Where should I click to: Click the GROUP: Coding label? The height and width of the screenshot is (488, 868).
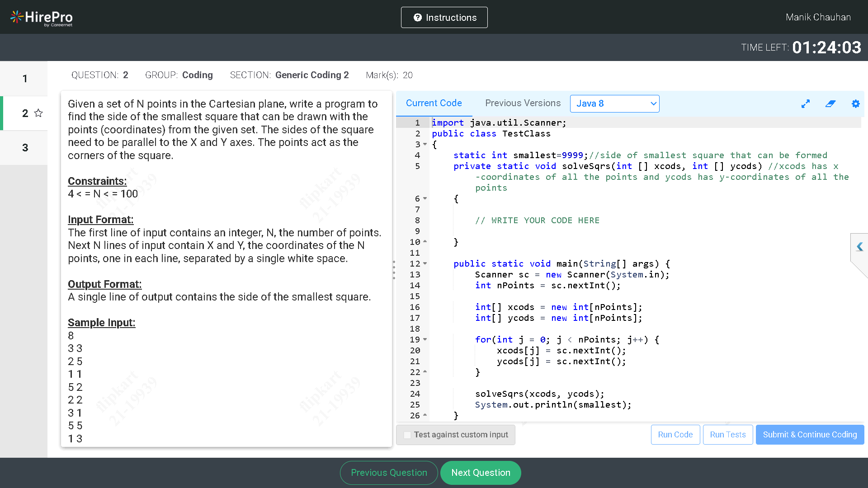pos(179,75)
